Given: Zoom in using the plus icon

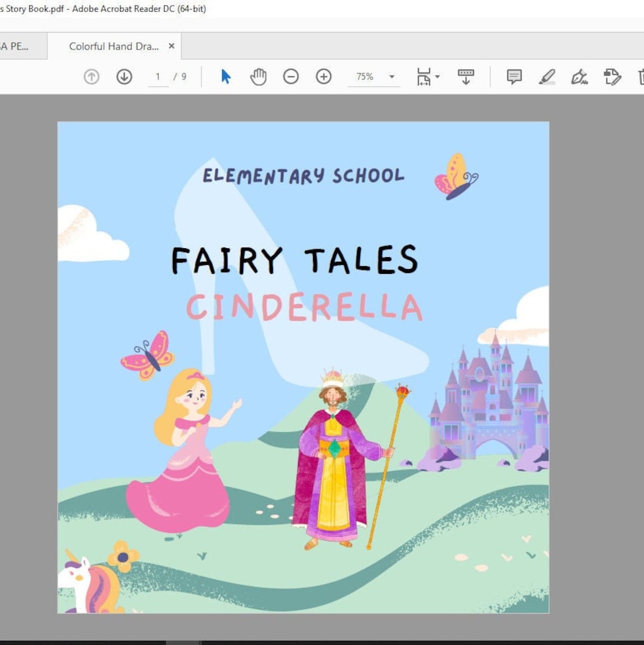Looking at the screenshot, I should [323, 76].
